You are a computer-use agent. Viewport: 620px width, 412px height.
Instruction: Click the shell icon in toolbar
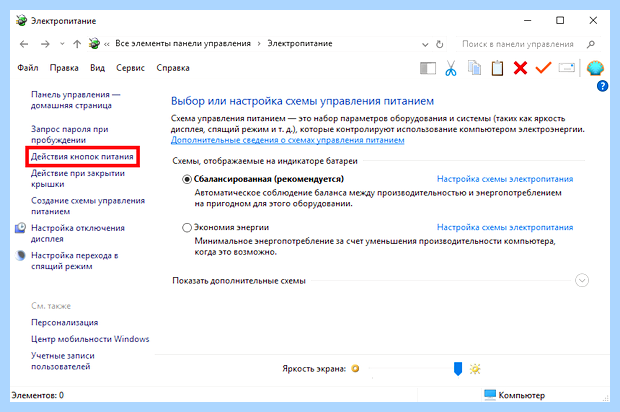pos(595,68)
